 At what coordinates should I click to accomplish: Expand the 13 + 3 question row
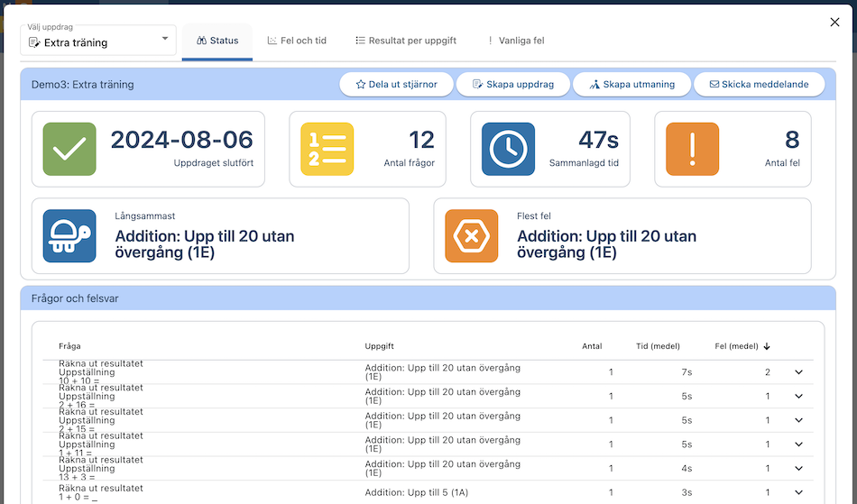(798, 469)
